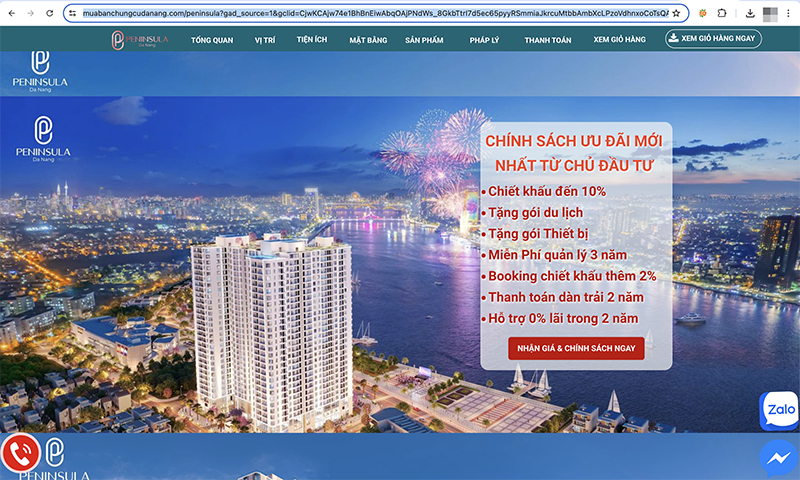Open the TIỆN ÍCH menu item

(312, 39)
